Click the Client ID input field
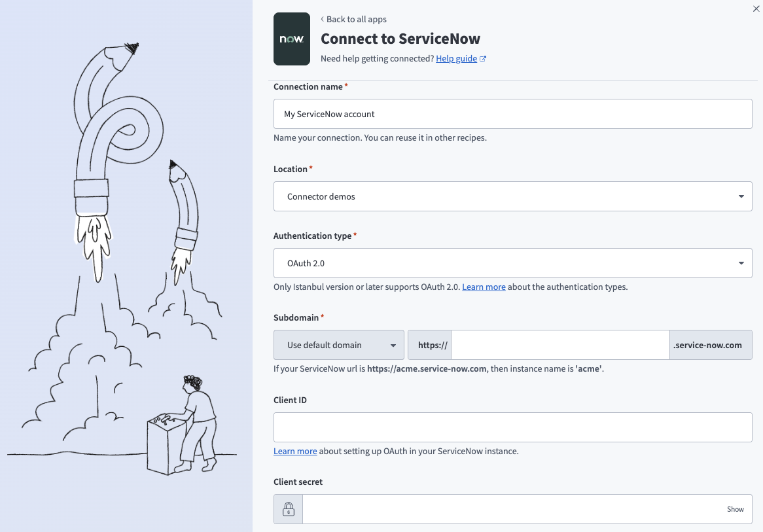 pyautogui.click(x=512, y=427)
